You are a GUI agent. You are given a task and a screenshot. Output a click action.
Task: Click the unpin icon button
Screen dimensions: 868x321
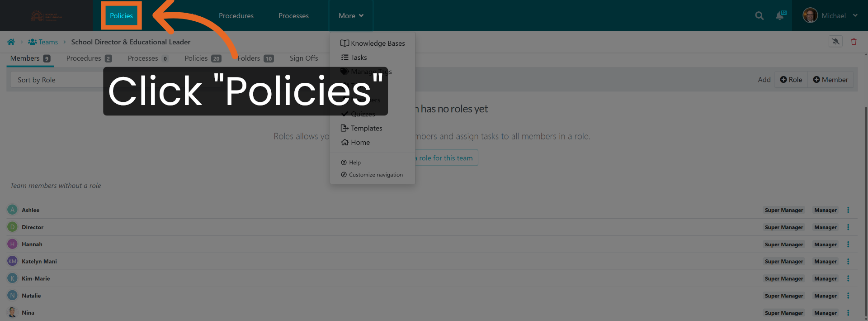click(x=835, y=42)
